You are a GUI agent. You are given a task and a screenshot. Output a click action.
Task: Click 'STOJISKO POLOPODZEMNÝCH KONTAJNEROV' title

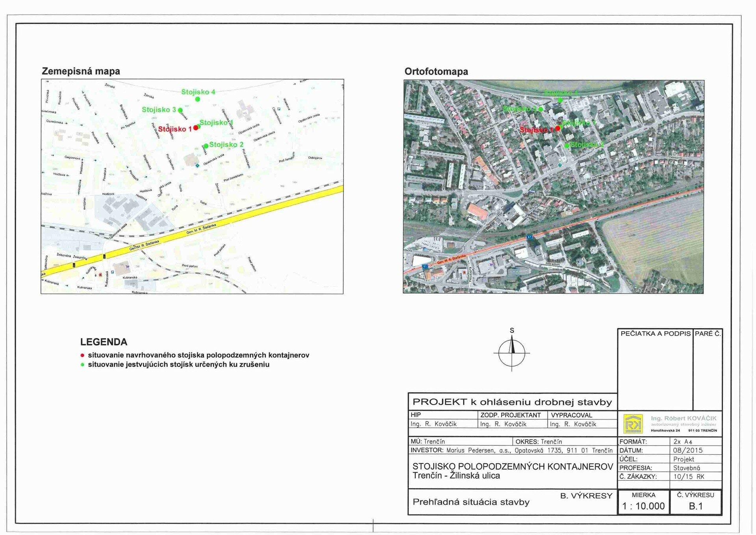(x=513, y=466)
